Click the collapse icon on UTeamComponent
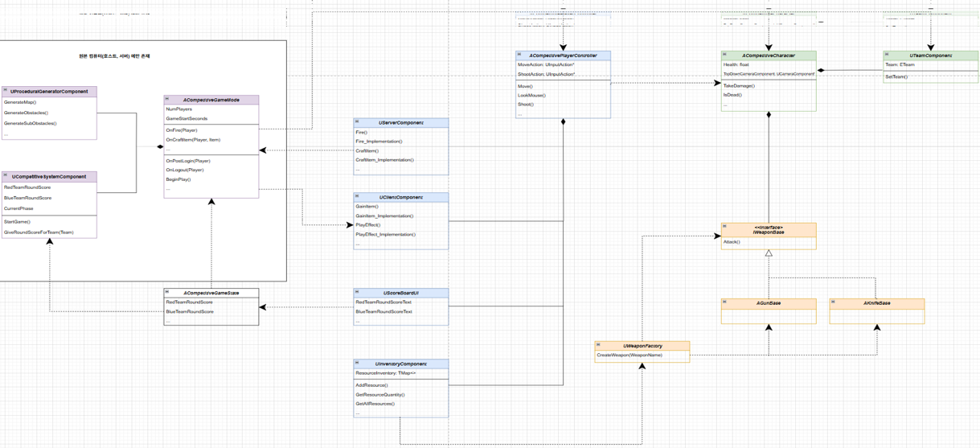The height and width of the screenshot is (448, 980). [888, 55]
